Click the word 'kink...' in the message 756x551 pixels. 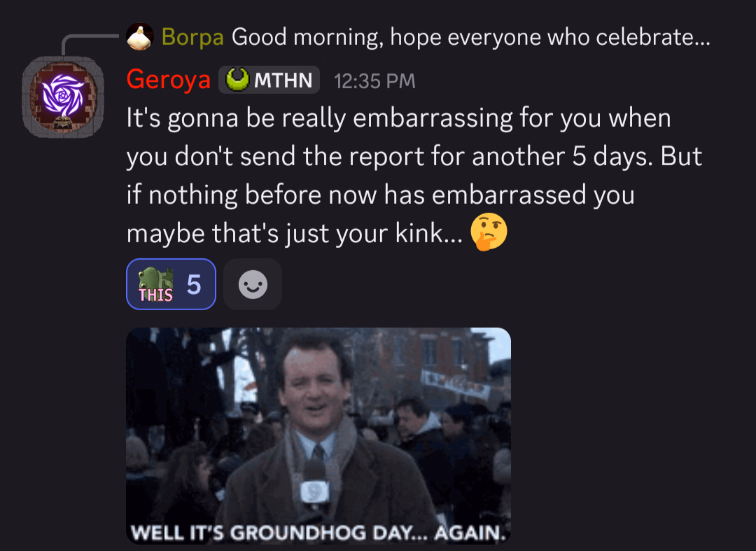[428, 233]
